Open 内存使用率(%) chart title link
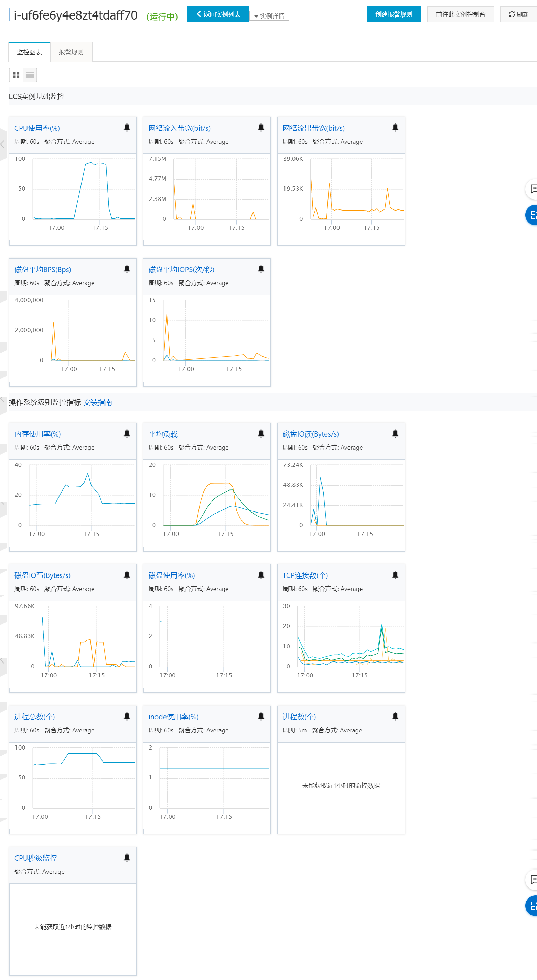This screenshot has height=980, width=537. click(x=37, y=434)
